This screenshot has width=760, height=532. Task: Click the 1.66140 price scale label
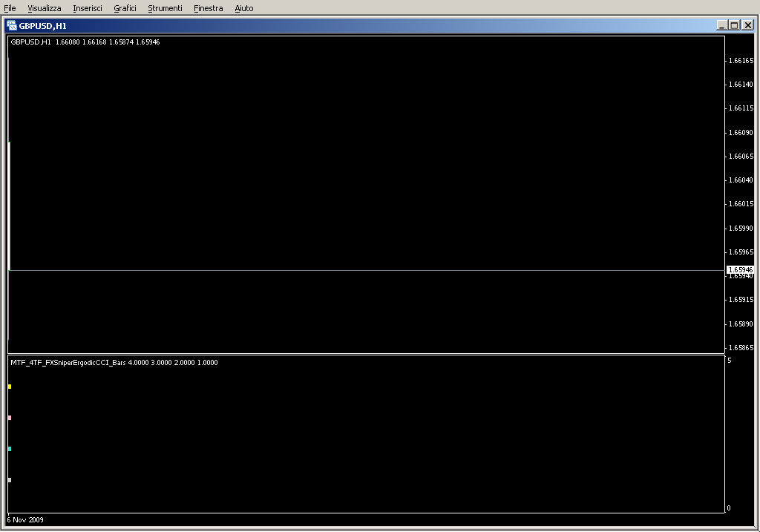point(741,85)
